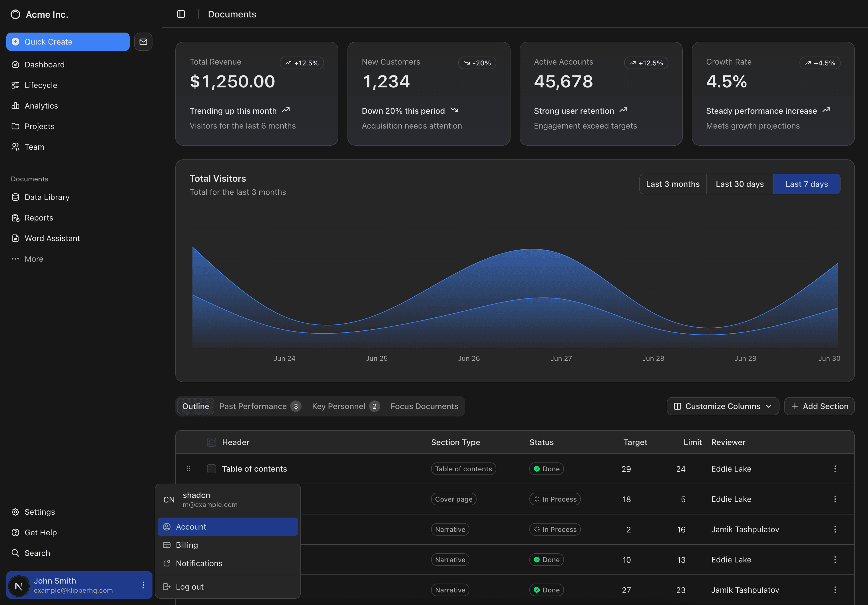Switch to the Past Performance tab
Viewport: 868px width, 605px height.
[260, 406]
